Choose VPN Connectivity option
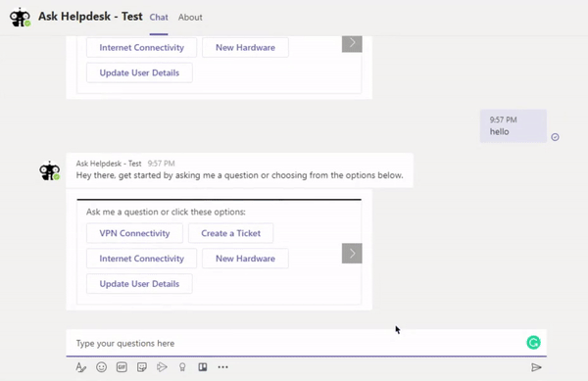The height and width of the screenshot is (381, 588). (x=134, y=233)
